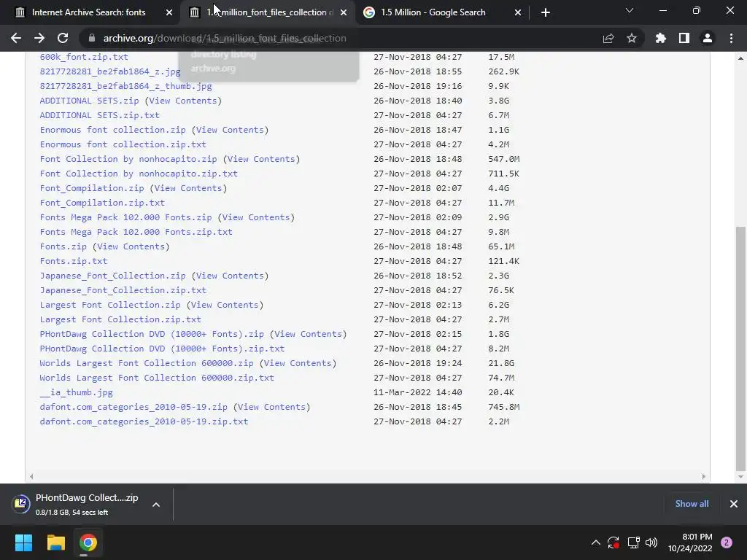View Contents of Fonts.zip
The height and width of the screenshot is (560, 747).
[x=131, y=246]
